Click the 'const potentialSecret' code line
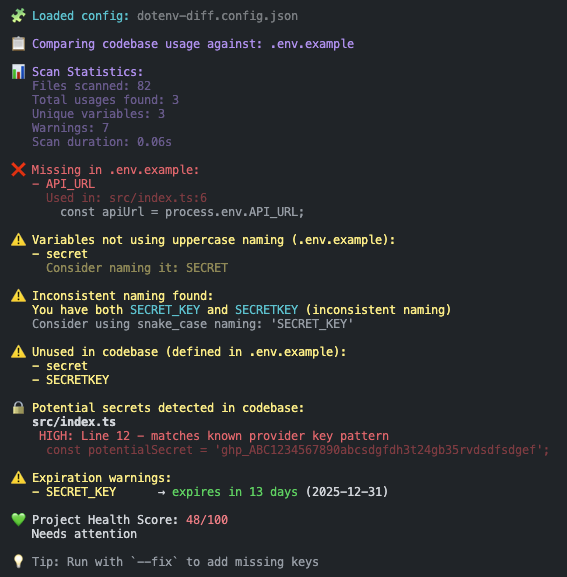567x577 pixels. coord(298,450)
